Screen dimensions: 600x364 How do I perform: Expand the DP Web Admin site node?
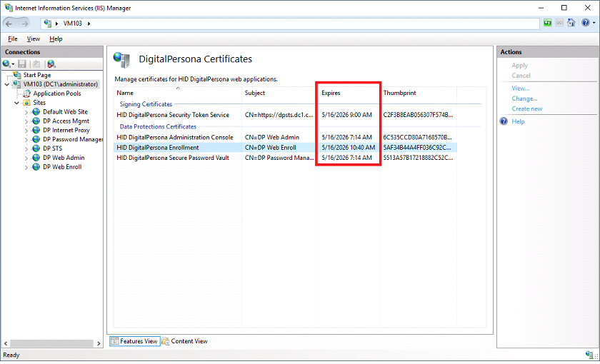coord(26,158)
